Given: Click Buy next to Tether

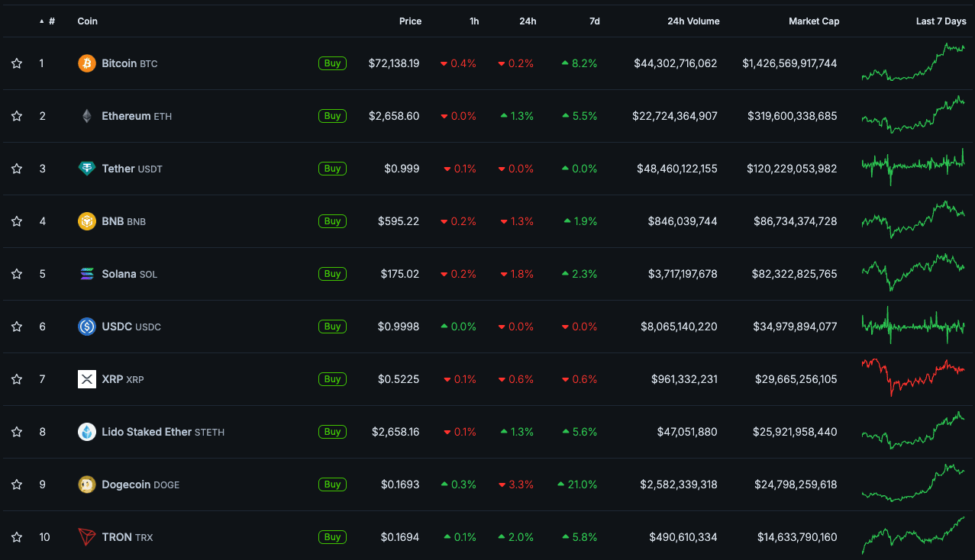Looking at the screenshot, I should tap(332, 169).
